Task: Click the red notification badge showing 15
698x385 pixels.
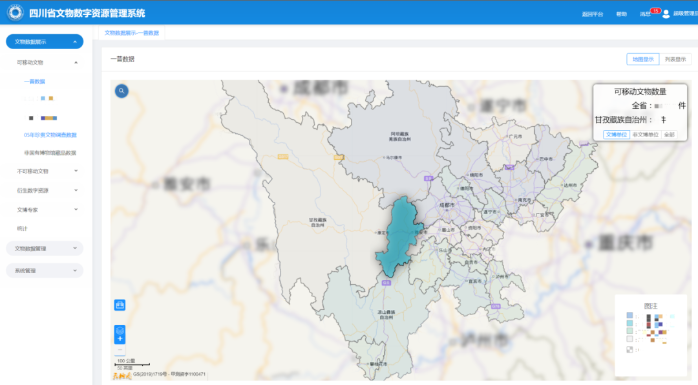Action: coord(655,11)
